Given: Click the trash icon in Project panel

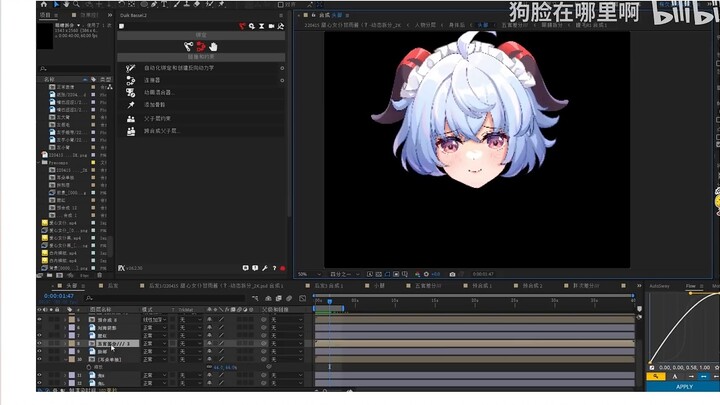Looking at the screenshot, I should (x=100, y=276).
